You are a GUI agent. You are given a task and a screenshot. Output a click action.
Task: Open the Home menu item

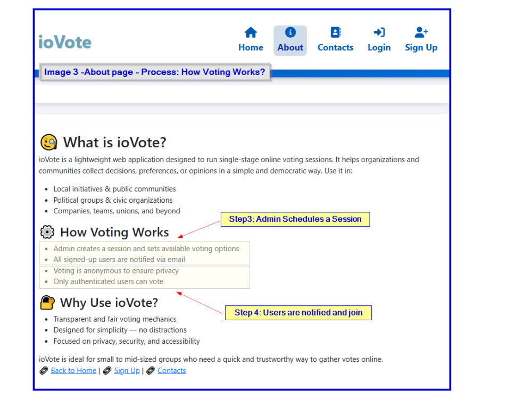[251, 47]
